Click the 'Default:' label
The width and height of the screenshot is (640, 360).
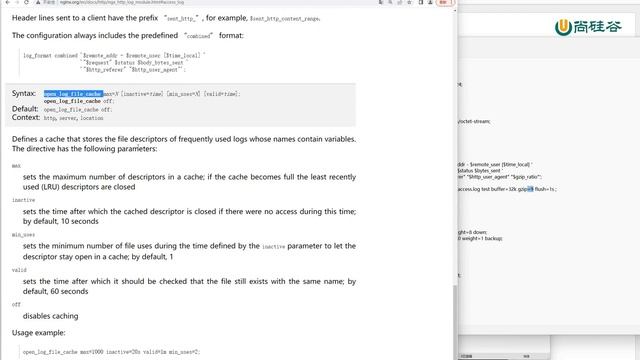click(25, 109)
